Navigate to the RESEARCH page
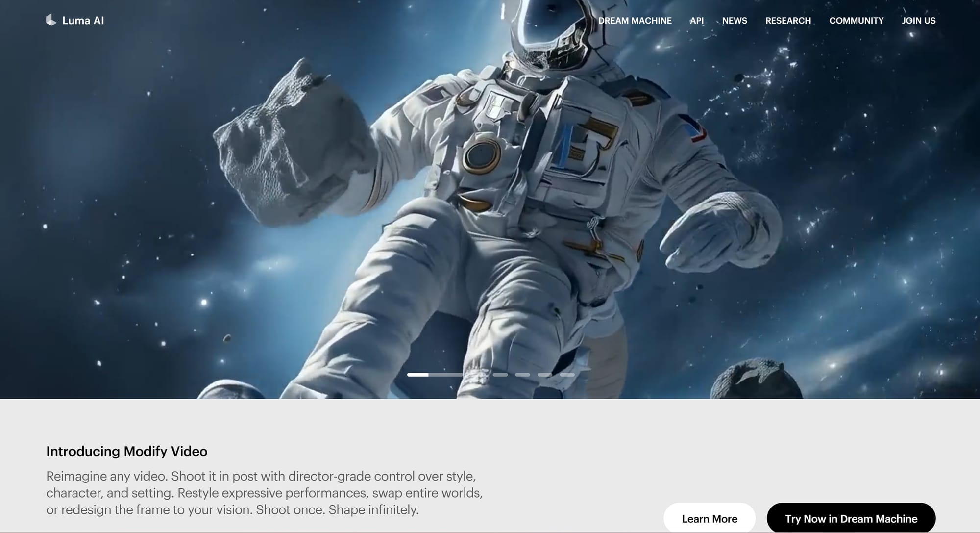980x533 pixels. point(788,21)
